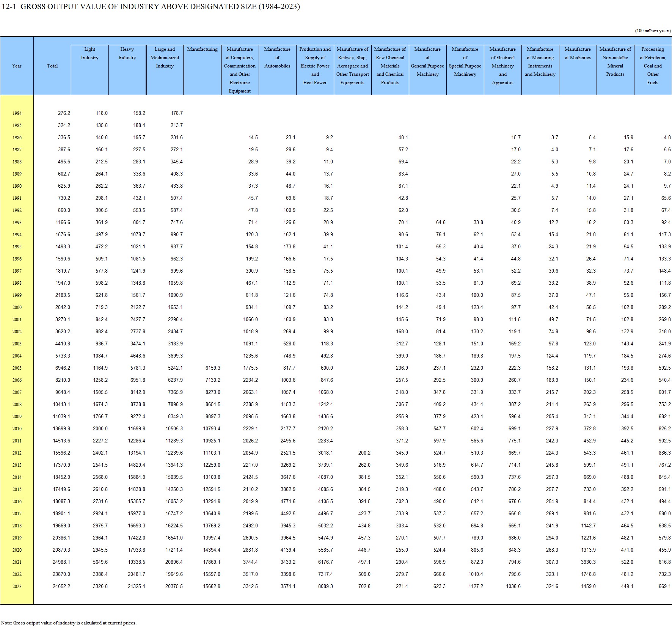
Task: Click Special Purpose Machinery value '1127.2'
Action: [x=476, y=586]
